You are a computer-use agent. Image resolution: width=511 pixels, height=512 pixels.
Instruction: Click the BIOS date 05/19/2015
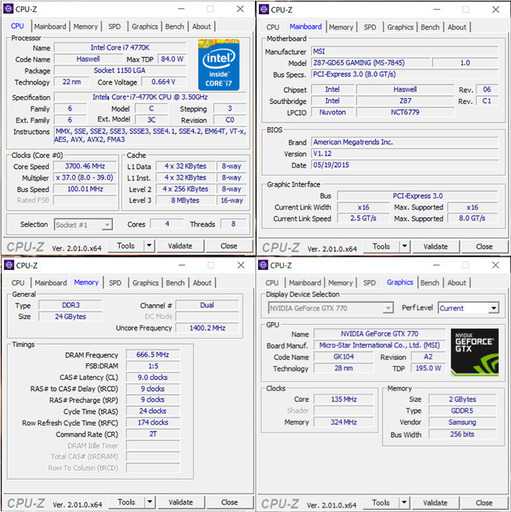point(404,165)
